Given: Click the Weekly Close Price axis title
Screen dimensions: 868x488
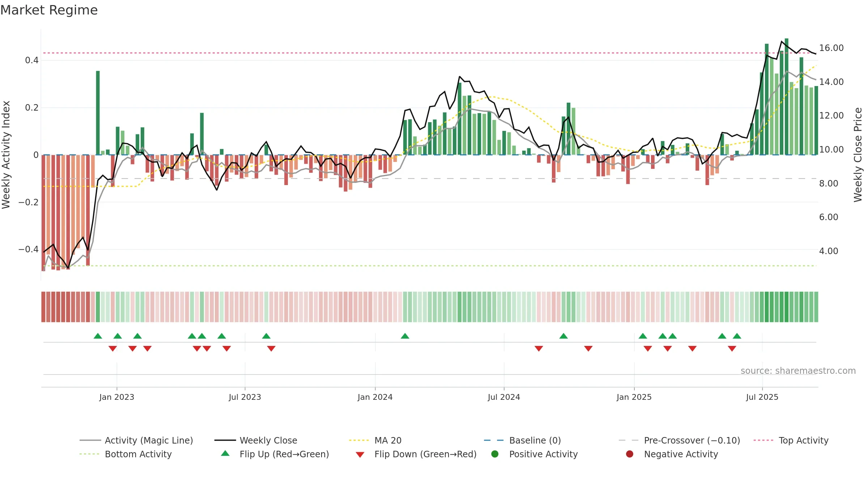Looking at the screenshot, I should [x=858, y=155].
